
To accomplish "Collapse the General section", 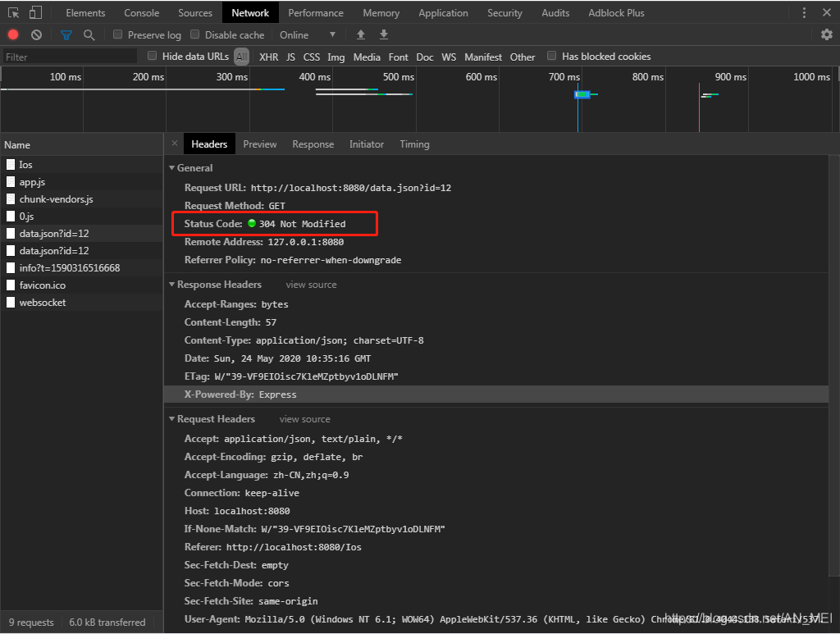I will click(x=172, y=167).
